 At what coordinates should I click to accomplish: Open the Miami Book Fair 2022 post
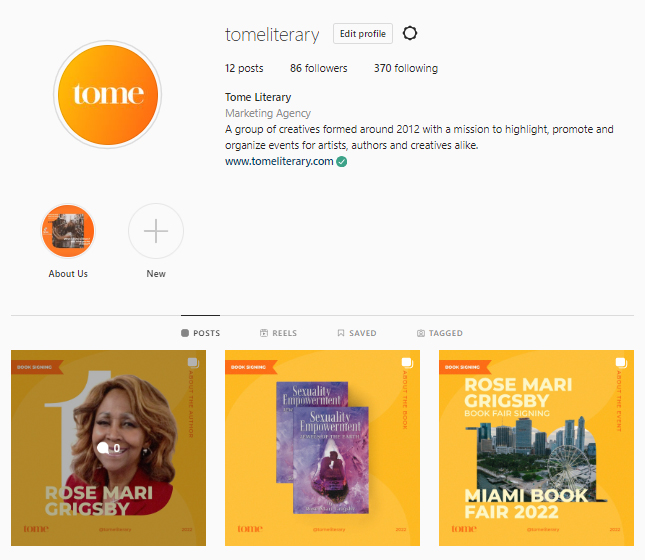[x=536, y=448]
